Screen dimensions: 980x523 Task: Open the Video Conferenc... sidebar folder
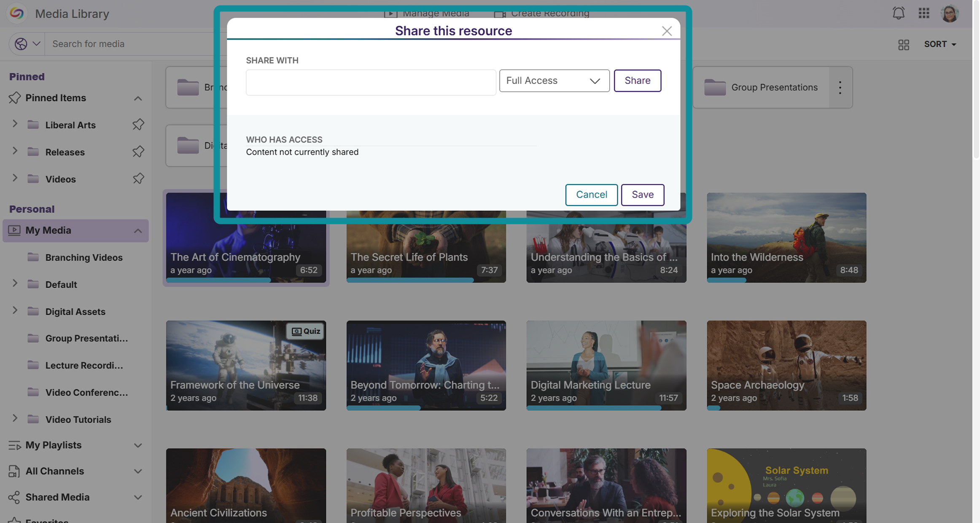pos(86,392)
